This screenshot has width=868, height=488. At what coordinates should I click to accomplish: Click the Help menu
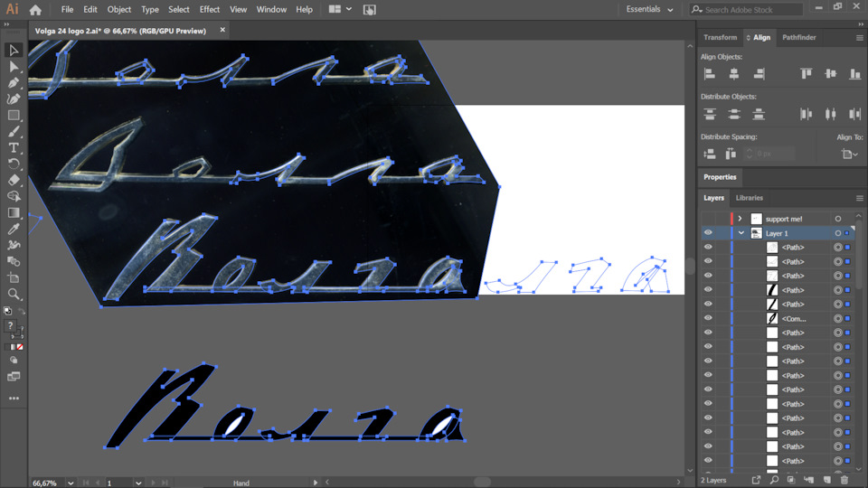click(x=304, y=9)
